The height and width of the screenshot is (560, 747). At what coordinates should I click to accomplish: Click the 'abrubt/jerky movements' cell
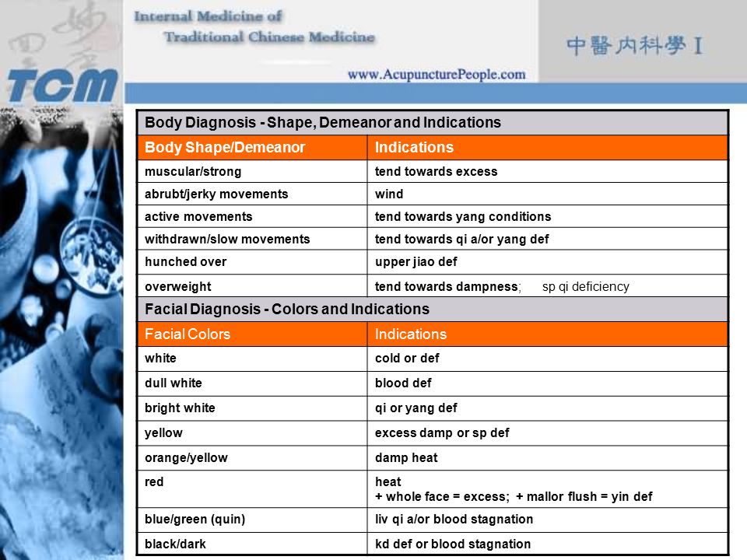click(252, 194)
